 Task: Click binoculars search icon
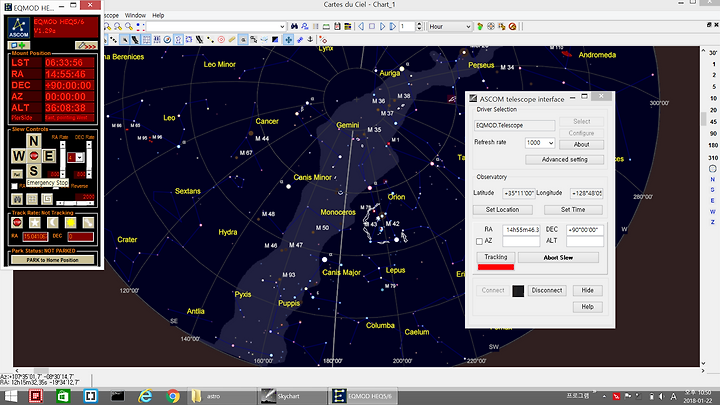pyautogui.click(x=294, y=27)
